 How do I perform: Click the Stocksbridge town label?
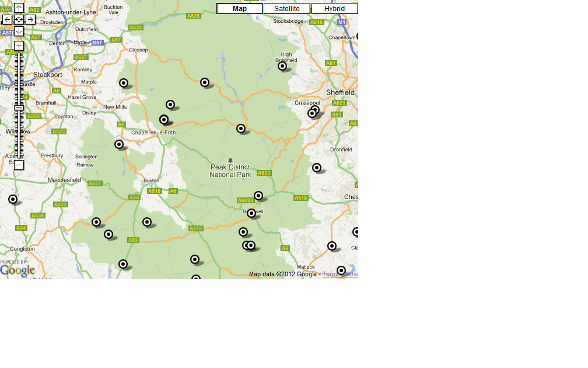(288, 21)
